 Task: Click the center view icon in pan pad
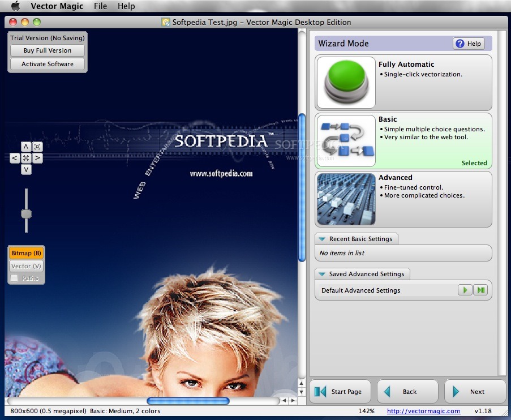pyautogui.click(x=26, y=158)
